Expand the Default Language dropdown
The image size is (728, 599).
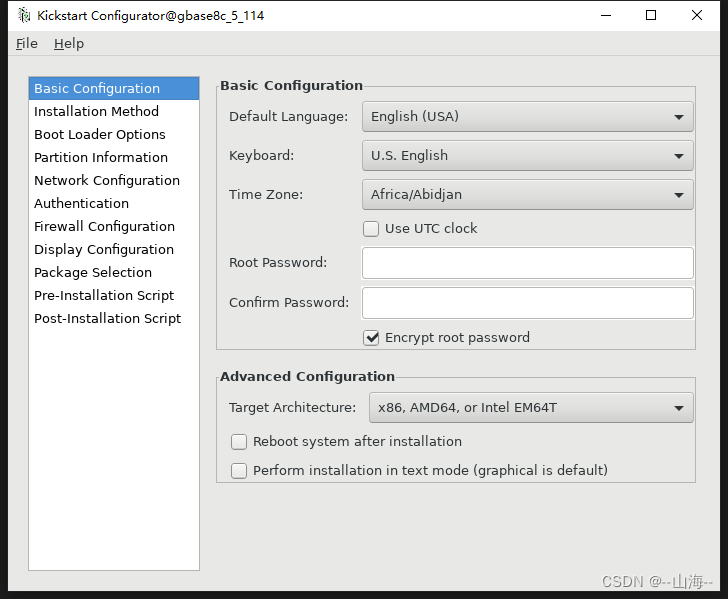coord(527,117)
